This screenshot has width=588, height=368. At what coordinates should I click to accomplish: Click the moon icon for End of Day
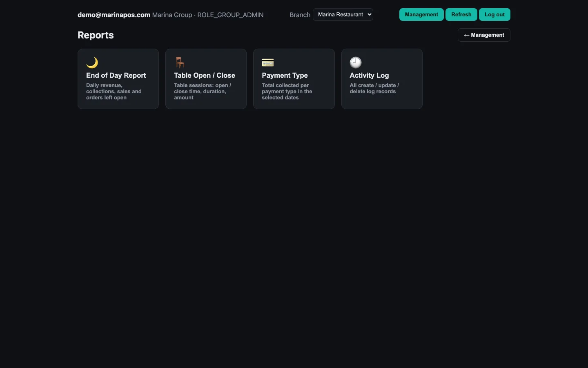click(x=92, y=63)
